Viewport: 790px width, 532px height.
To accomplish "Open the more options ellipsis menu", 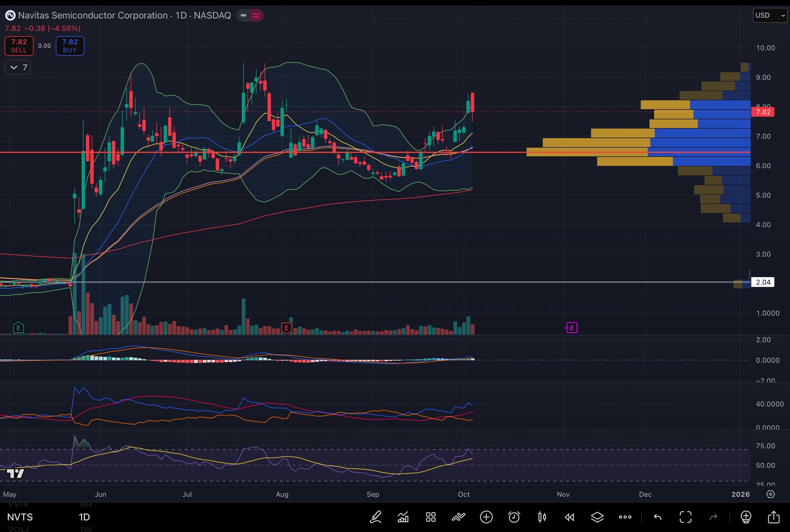I will pos(625,517).
